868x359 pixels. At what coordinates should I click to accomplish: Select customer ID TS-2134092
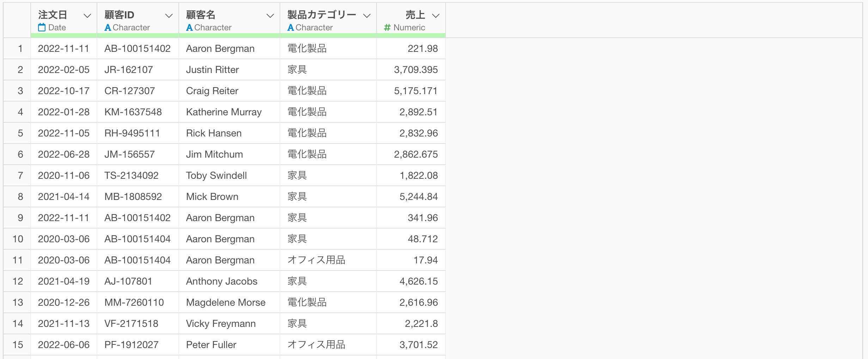[132, 176]
